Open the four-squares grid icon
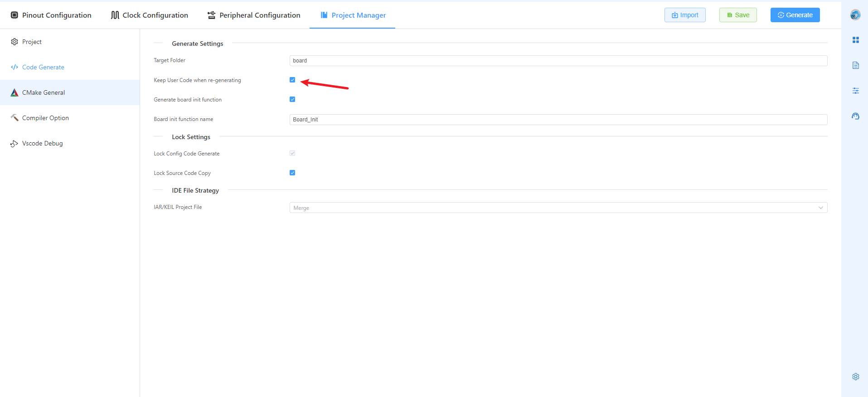 (855, 40)
